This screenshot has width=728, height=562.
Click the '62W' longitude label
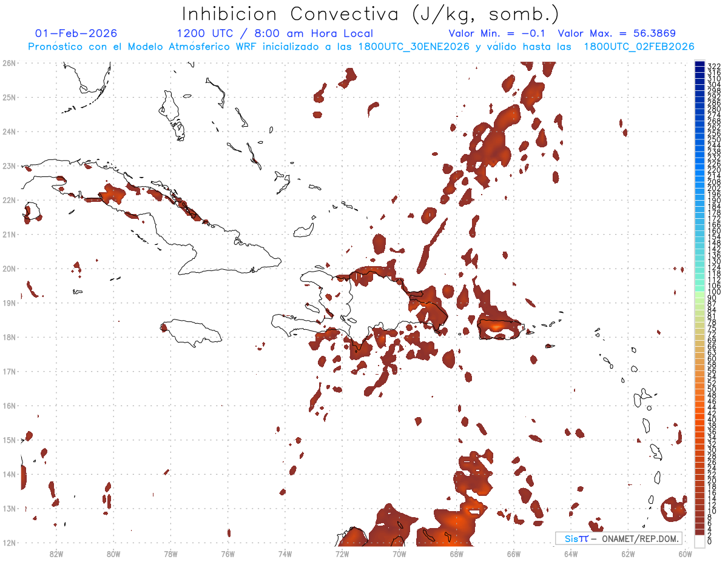628,554
